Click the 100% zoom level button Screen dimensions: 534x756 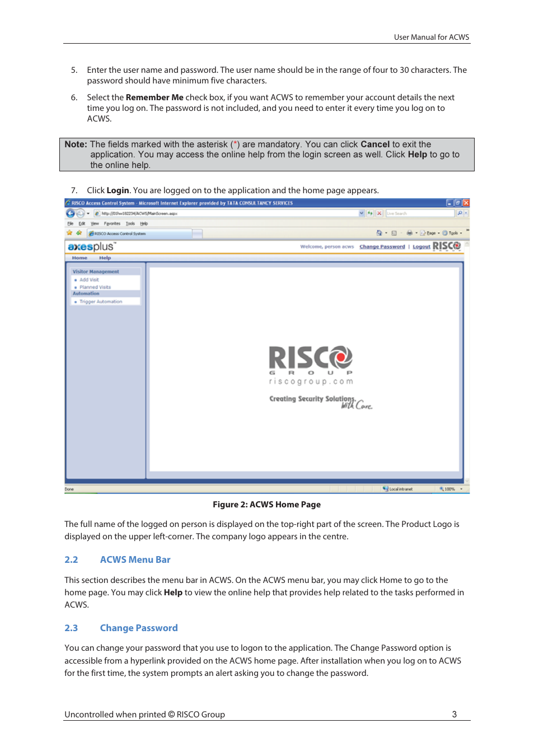448,489
